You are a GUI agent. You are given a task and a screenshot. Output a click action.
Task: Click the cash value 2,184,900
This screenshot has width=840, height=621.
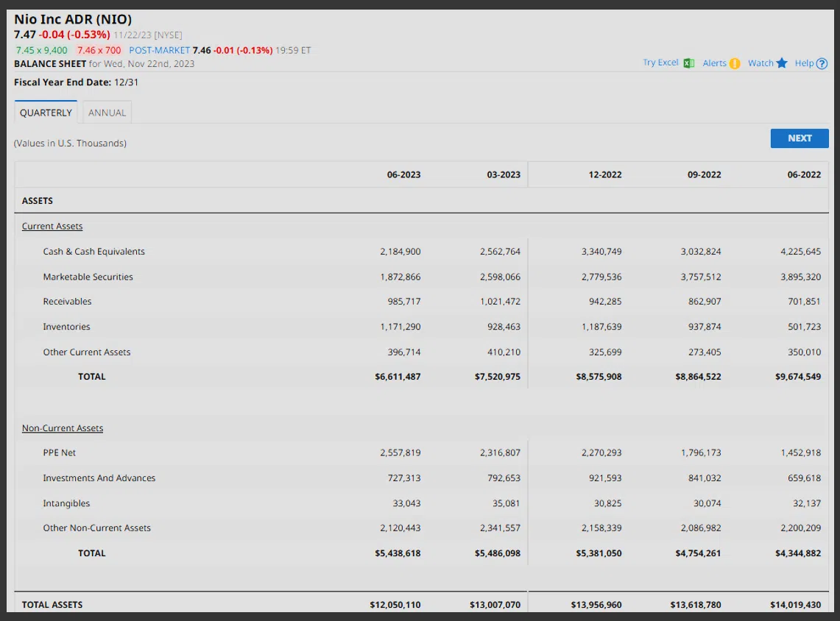(400, 251)
